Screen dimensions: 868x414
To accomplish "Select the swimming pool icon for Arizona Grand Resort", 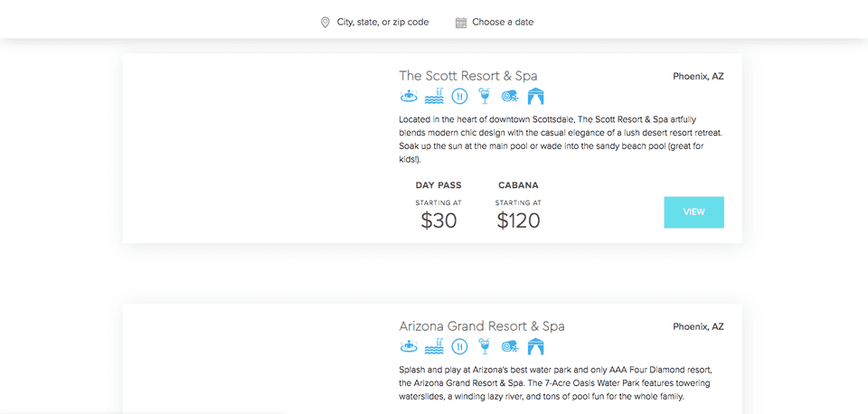I will point(434,346).
